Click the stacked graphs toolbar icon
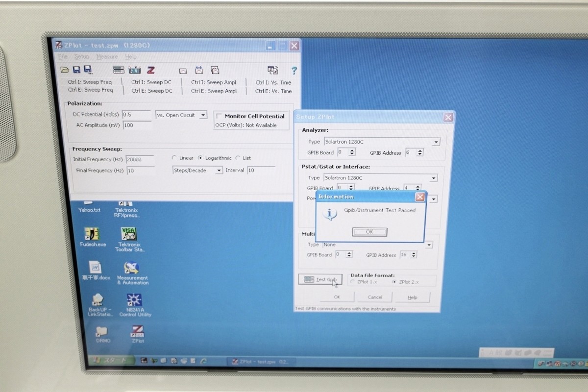The image size is (588, 392). [x=215, y=71]
